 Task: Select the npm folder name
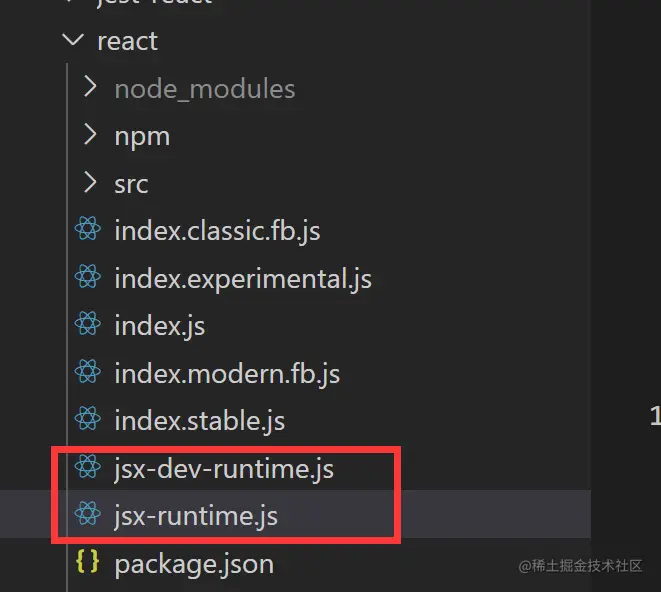coord(142,137)
